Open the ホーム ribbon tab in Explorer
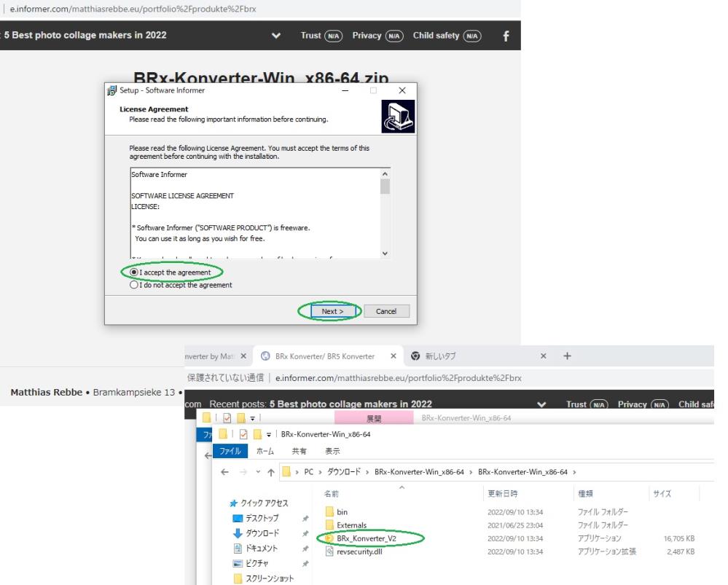Screen dimensions: 728x585 click(x=265, y=451)
